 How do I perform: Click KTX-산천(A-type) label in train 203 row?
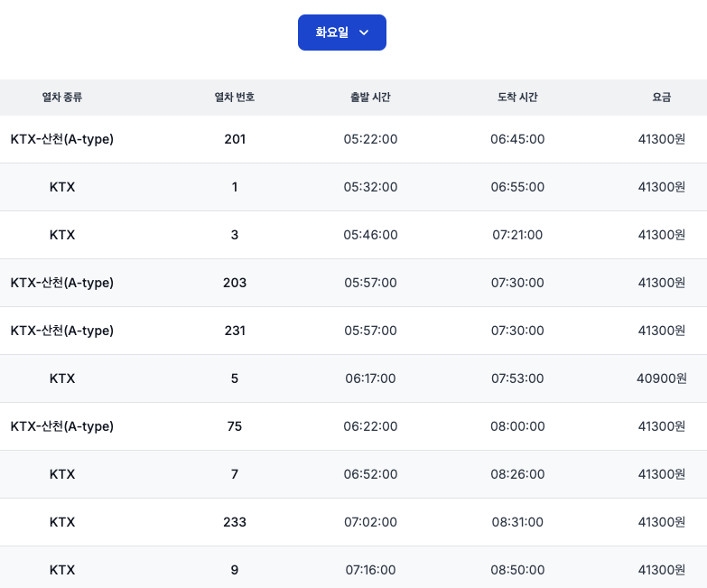(x=62, y=283)
